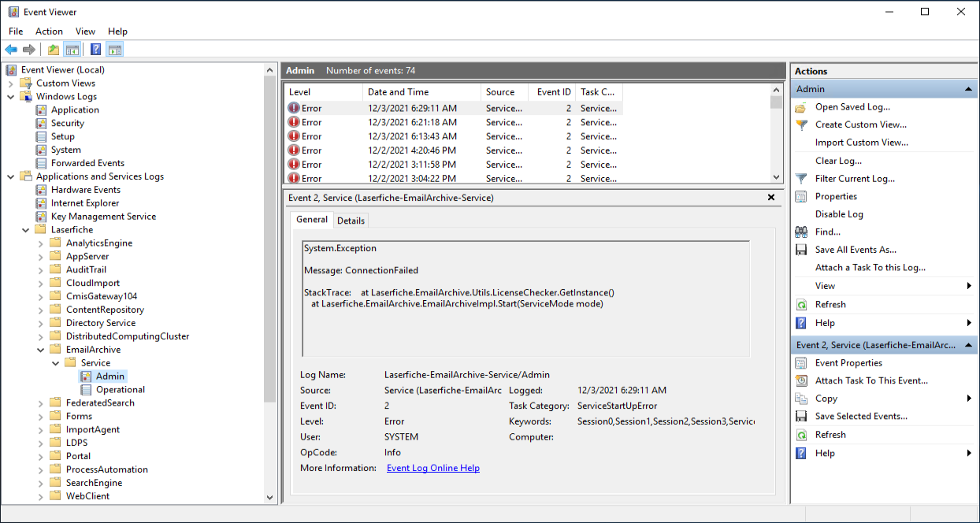Expand the Custom Views tree node
980x523 pixels.
11,83
